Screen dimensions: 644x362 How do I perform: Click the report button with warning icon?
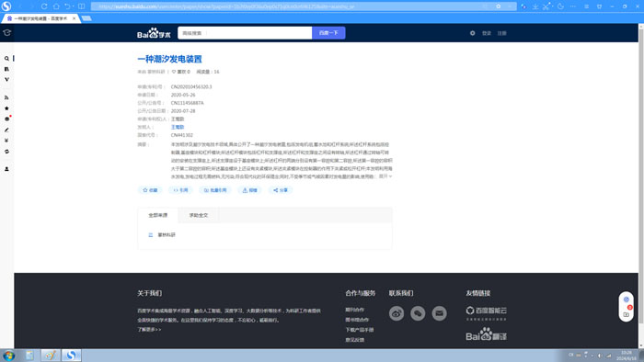coord(249,190)
